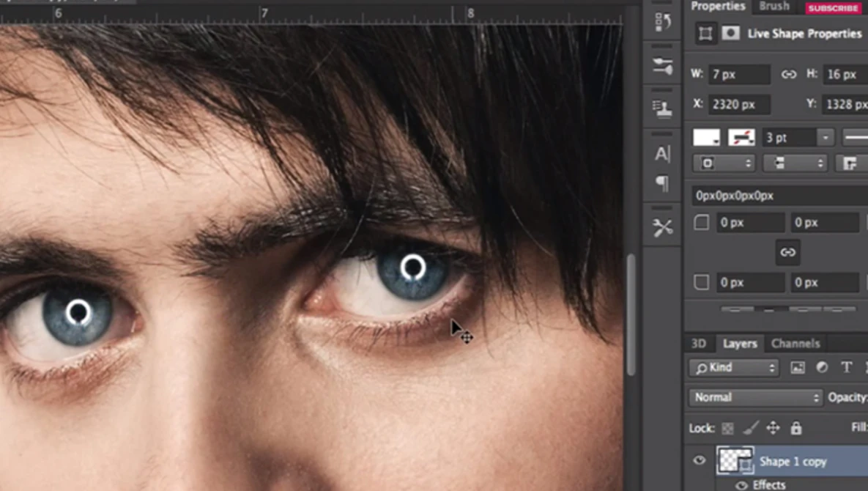The image size is (868, 491).
Task: Open the collapsed History panel icon
Action: click(663, 22)
